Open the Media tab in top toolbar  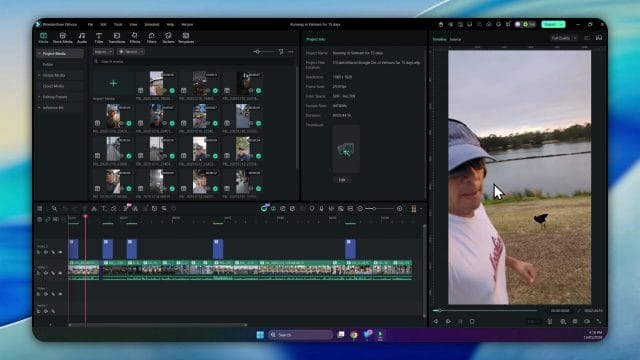click(43, 38)
